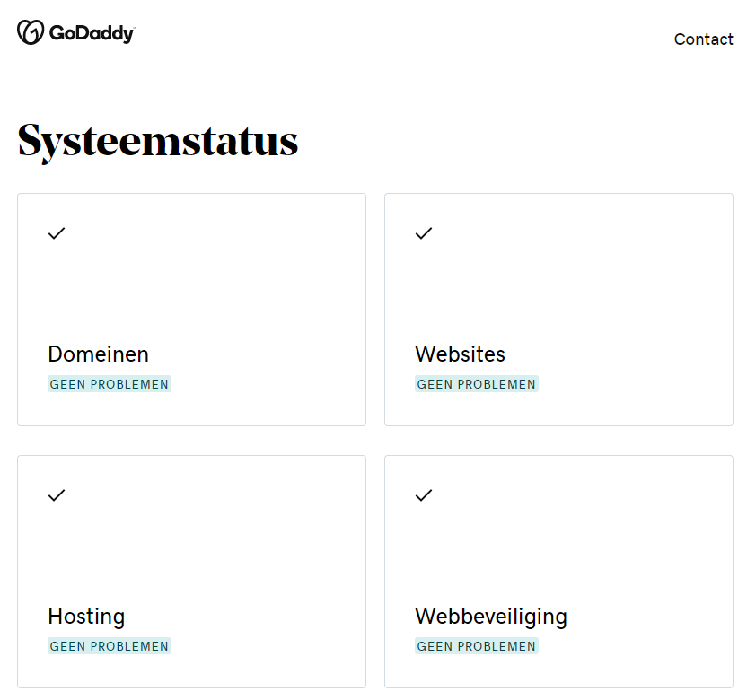Click the checkmark icon on Domeinen card
The width and height of the screenshot is (747, 700).
pyautogui.click(x=56, y=233)
